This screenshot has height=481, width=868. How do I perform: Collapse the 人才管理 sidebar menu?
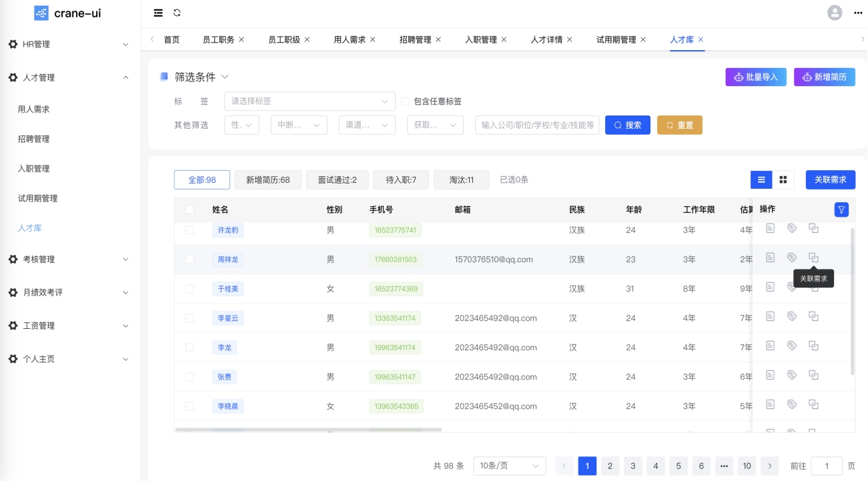click(70, 77)
